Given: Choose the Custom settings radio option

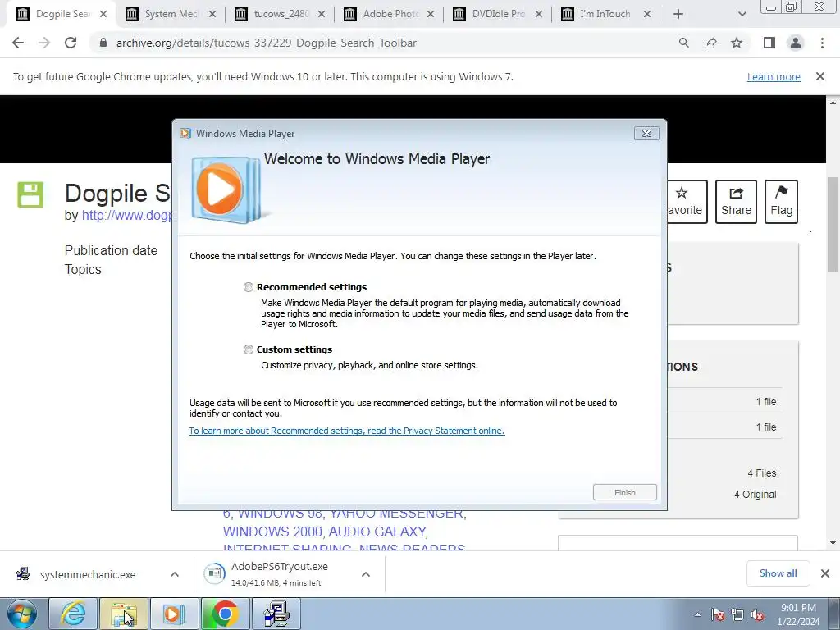Looking at the screenshot, I should tap(248, 349).
